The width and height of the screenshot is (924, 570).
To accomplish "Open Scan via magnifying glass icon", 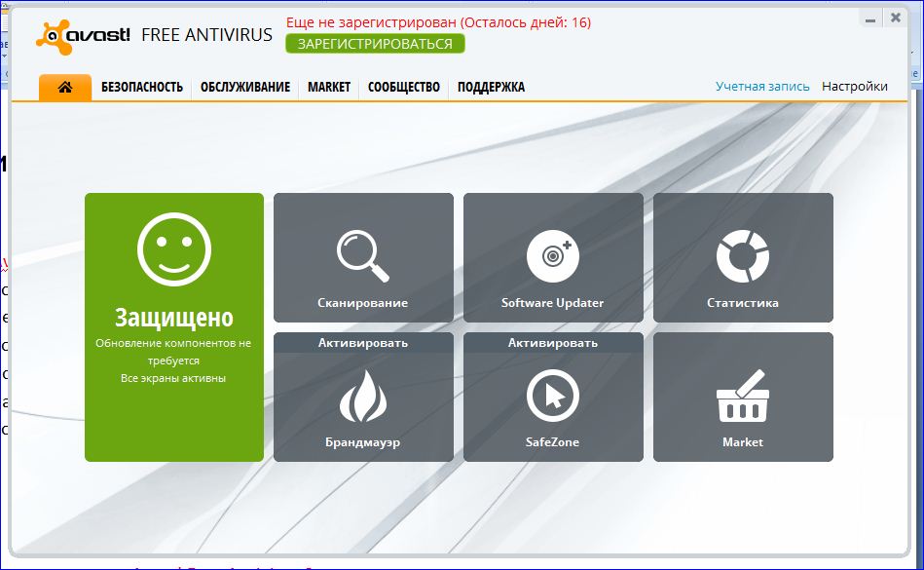I will (x=363, y=256).
